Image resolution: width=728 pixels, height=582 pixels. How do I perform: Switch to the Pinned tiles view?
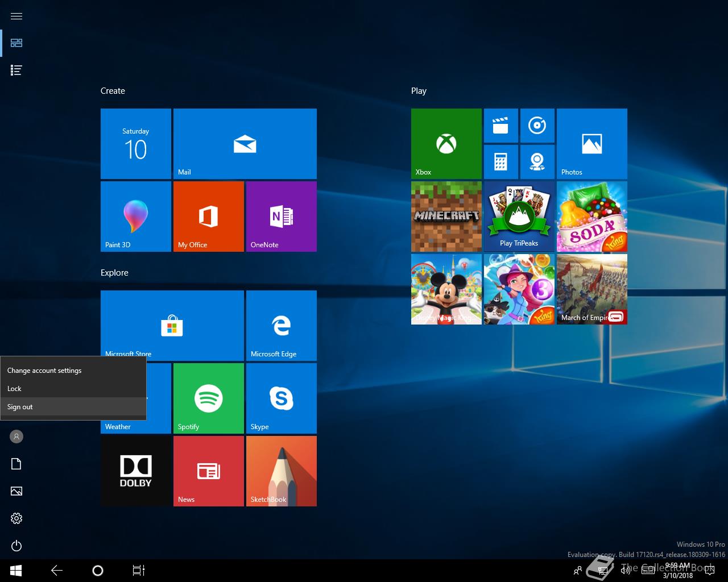(16, 43)
